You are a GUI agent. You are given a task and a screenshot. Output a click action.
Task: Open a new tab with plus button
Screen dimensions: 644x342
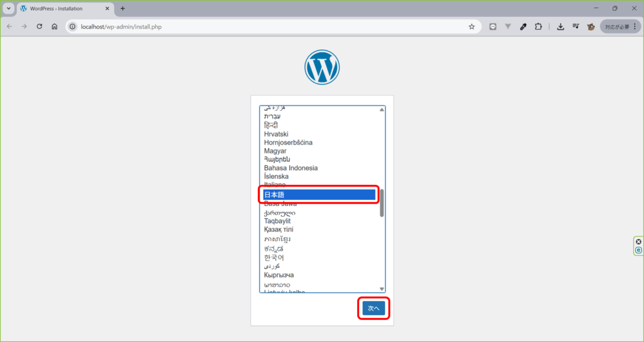pos(123,8)
